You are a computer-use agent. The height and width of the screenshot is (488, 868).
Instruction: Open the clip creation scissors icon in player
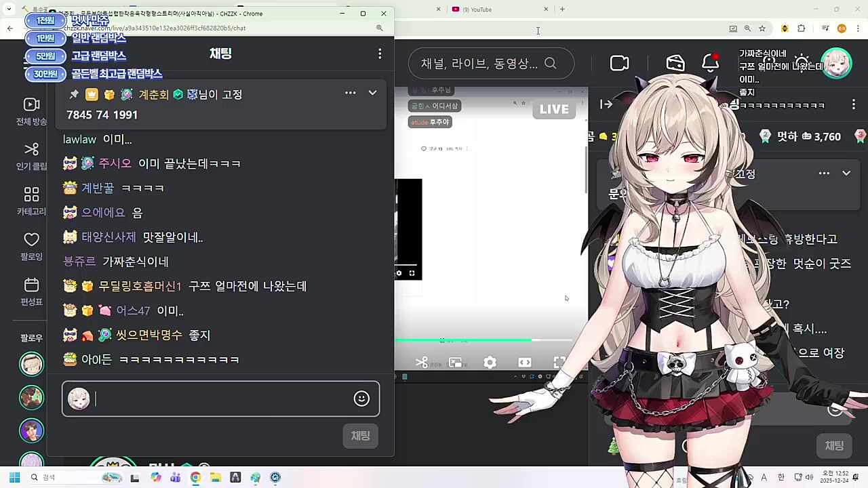click(x=422, y=363)
